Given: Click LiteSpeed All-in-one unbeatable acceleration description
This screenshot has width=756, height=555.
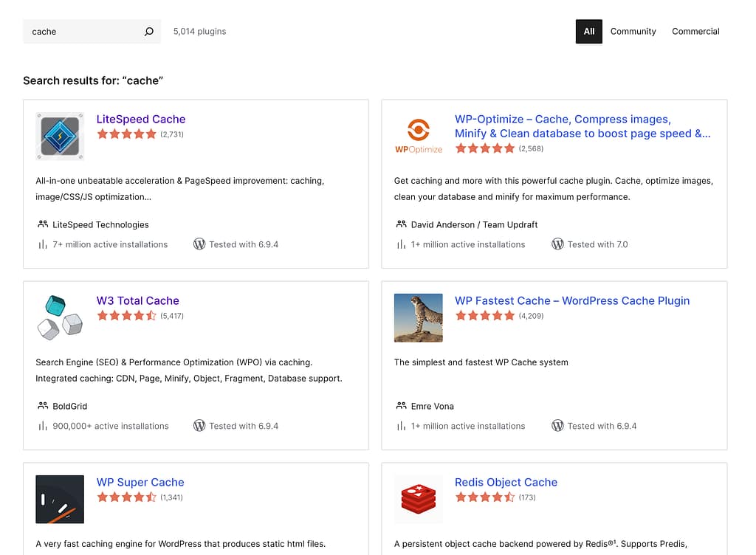Looking at the screenshot, I should click(180, 189).
